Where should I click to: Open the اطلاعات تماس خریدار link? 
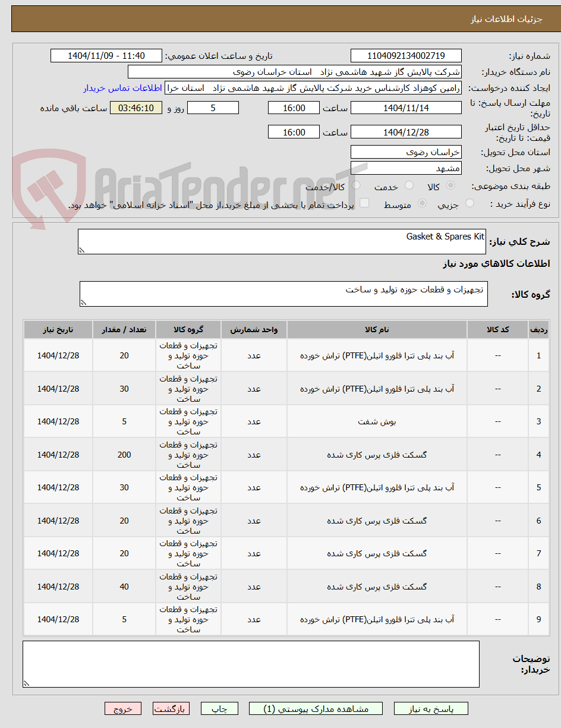[122, 88]
